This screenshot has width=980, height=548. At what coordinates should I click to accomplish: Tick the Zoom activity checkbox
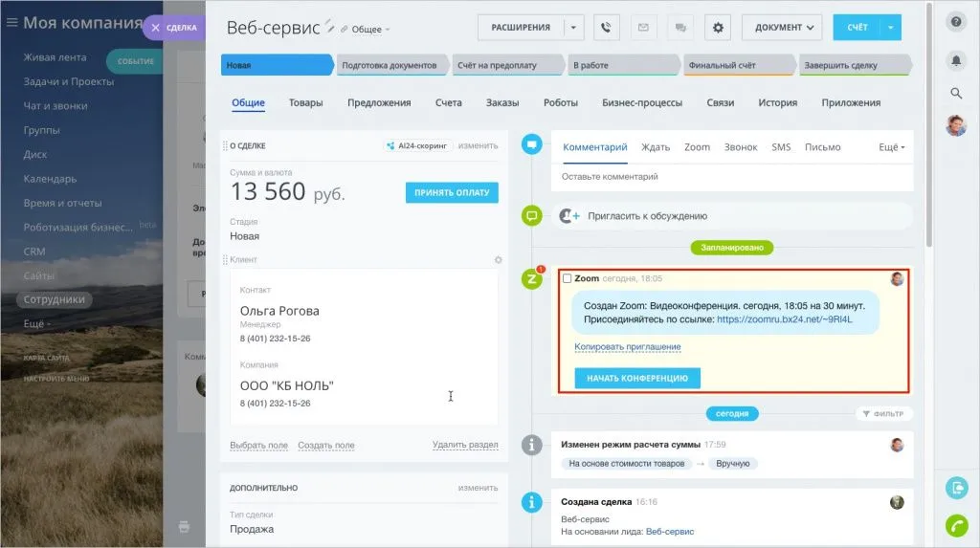tap(567, 278)
